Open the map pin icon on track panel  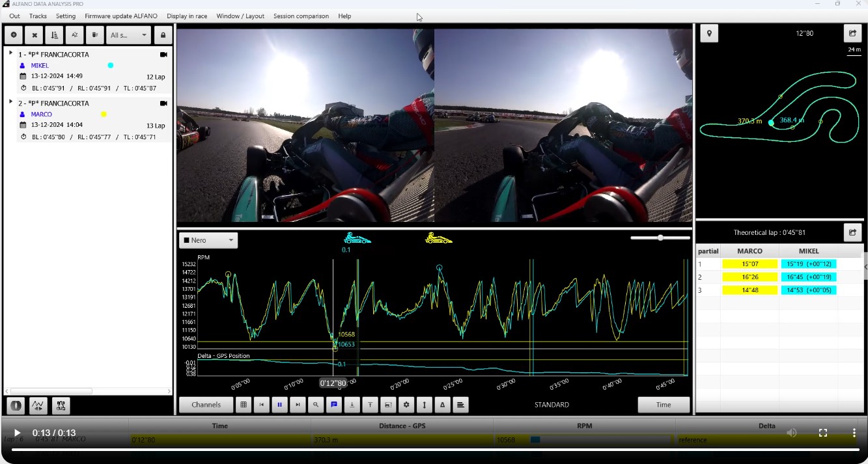tap(709, 33)
